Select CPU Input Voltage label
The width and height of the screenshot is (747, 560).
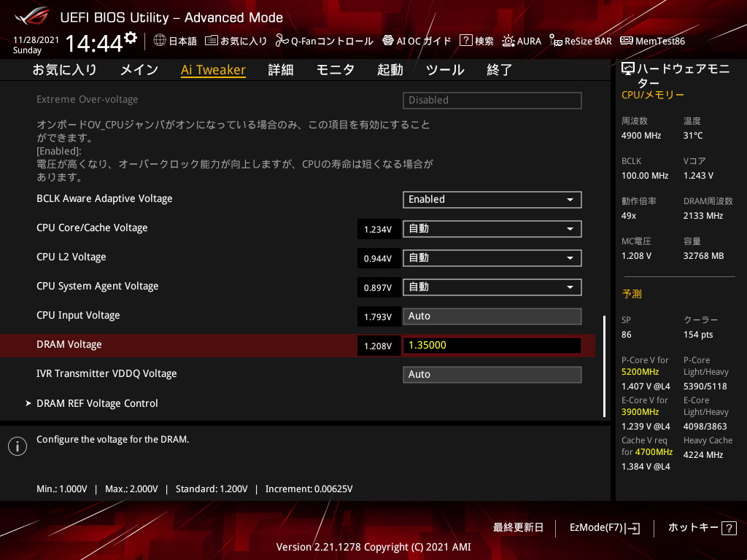(x=78, y=315)
